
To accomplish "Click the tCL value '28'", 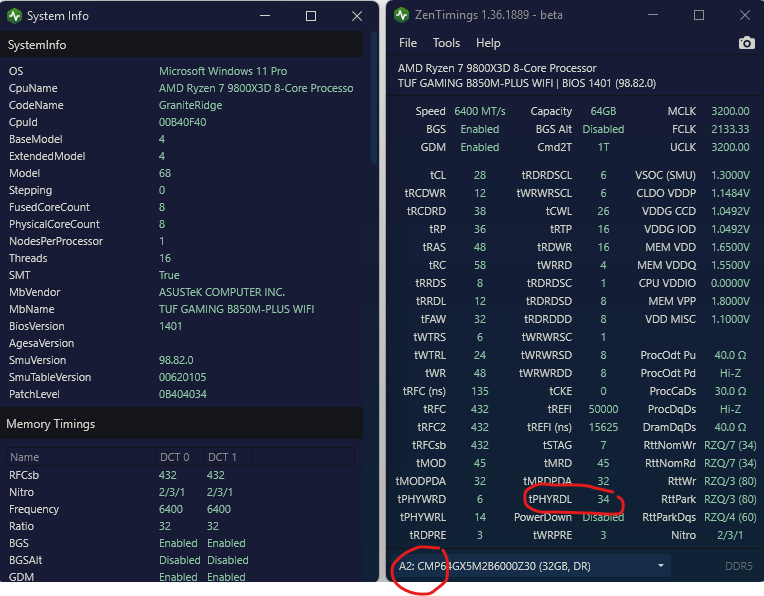I will (480, 175).
